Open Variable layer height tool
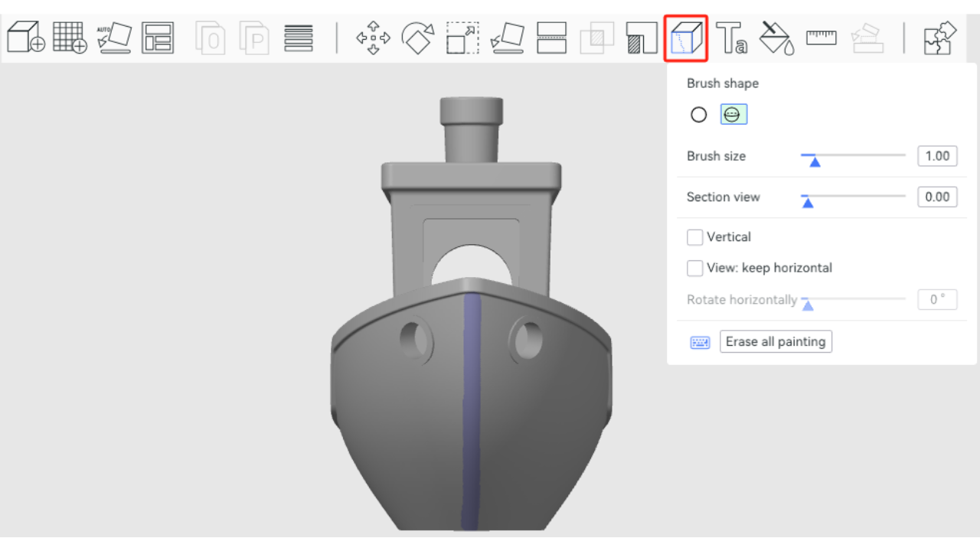The height and width of the screenshot is (551, 980). coord(299,37)
